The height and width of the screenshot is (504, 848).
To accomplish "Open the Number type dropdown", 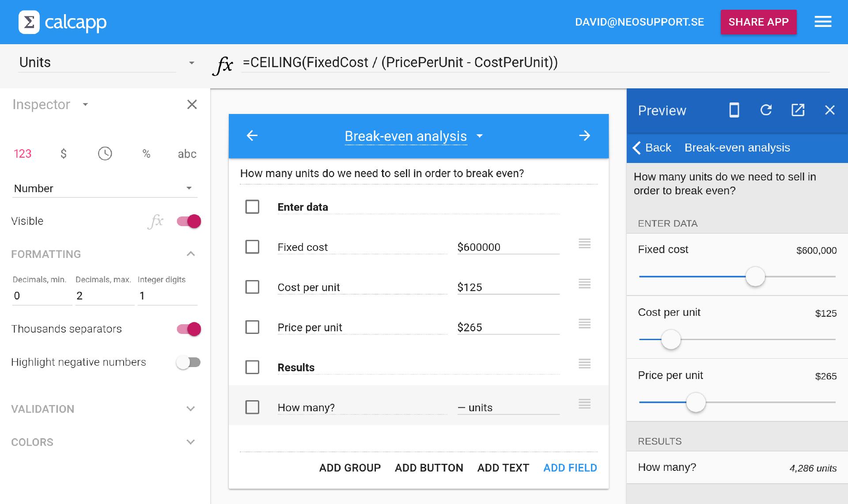I will (x=104, y=189).
